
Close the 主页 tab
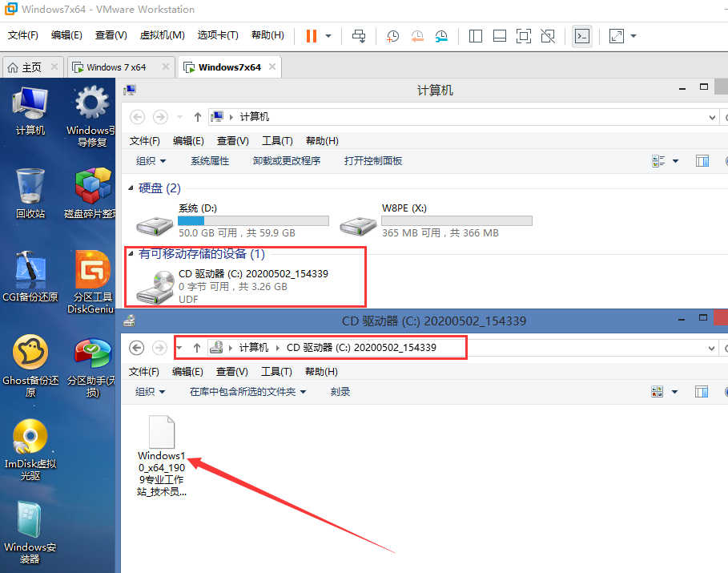(x=54, y=67)
